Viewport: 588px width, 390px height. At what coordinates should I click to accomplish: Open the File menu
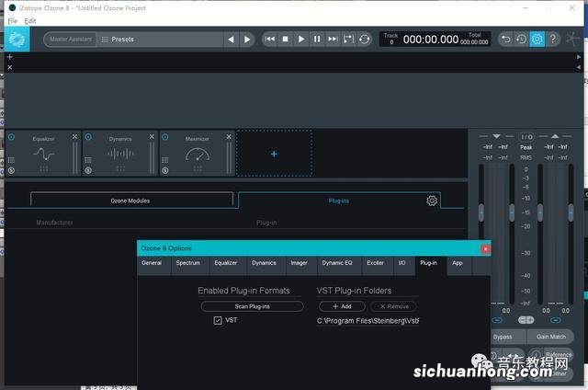point(12,21)
